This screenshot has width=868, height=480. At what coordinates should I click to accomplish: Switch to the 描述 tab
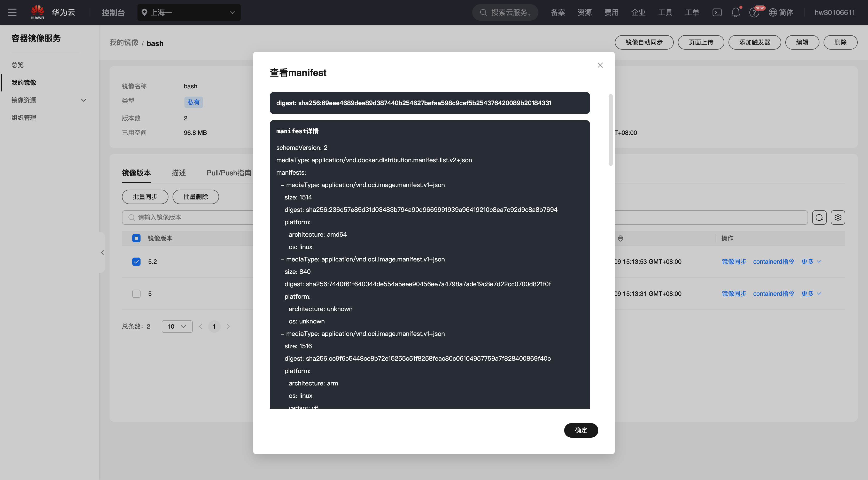coord(179,173)
